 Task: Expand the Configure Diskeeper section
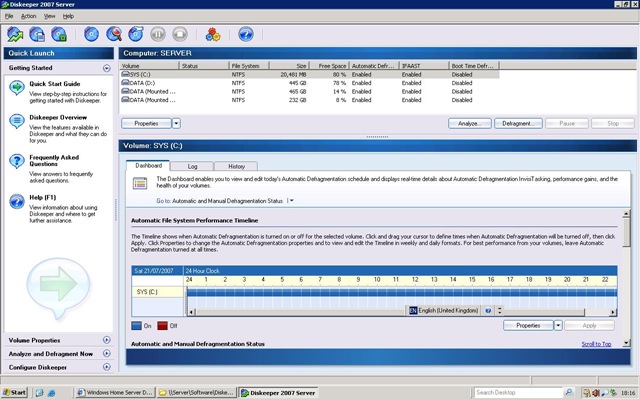[107, 367]
